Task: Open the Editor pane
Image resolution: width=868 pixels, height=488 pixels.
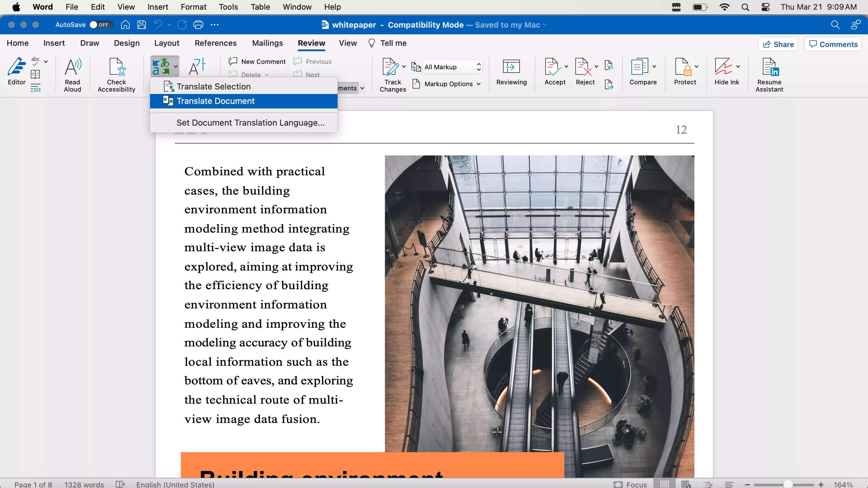Action: (x=16, y=71)
